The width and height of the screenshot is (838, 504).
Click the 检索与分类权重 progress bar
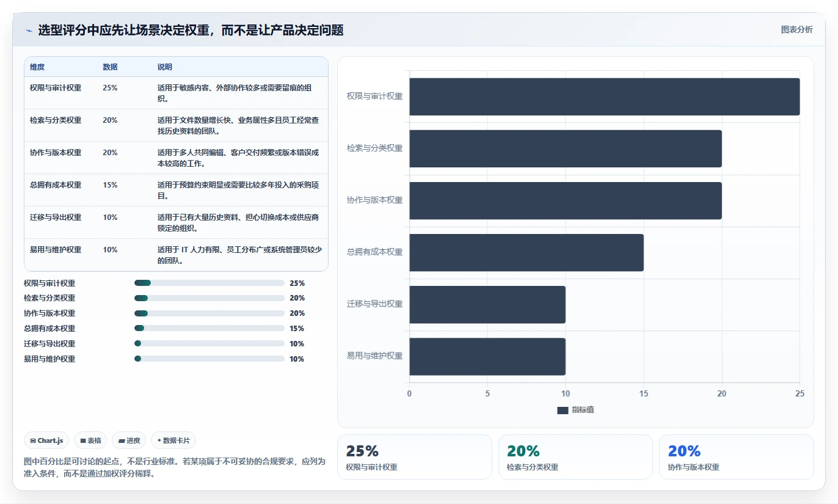tap(209, 298)
